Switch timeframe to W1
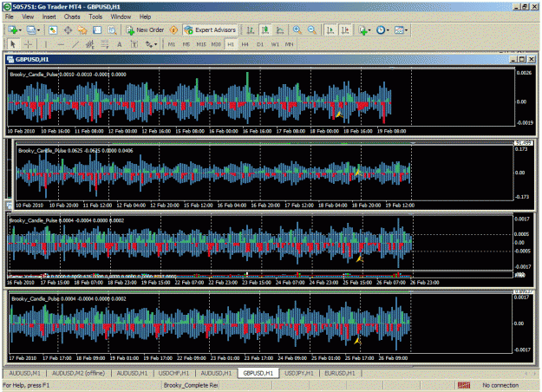This screenshot has width=542, height=392. [275, 44]
